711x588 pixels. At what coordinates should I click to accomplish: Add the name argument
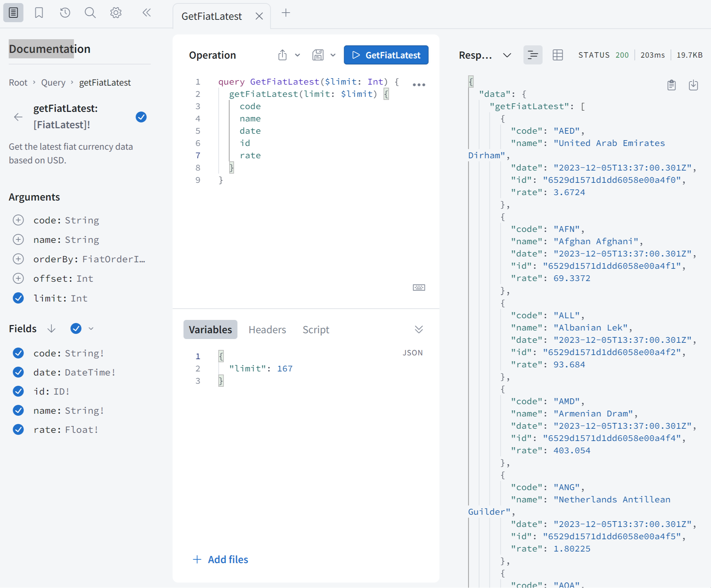click(18, 240)
